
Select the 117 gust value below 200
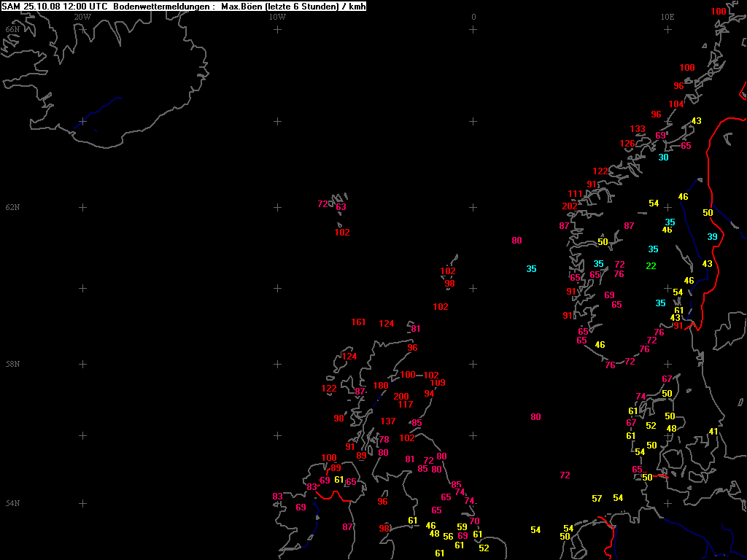406,405
